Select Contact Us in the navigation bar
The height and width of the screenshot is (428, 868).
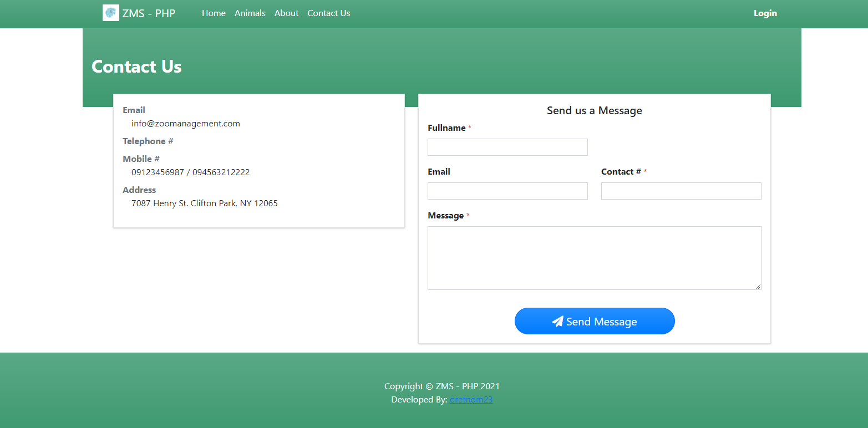[x=328, y=13]
